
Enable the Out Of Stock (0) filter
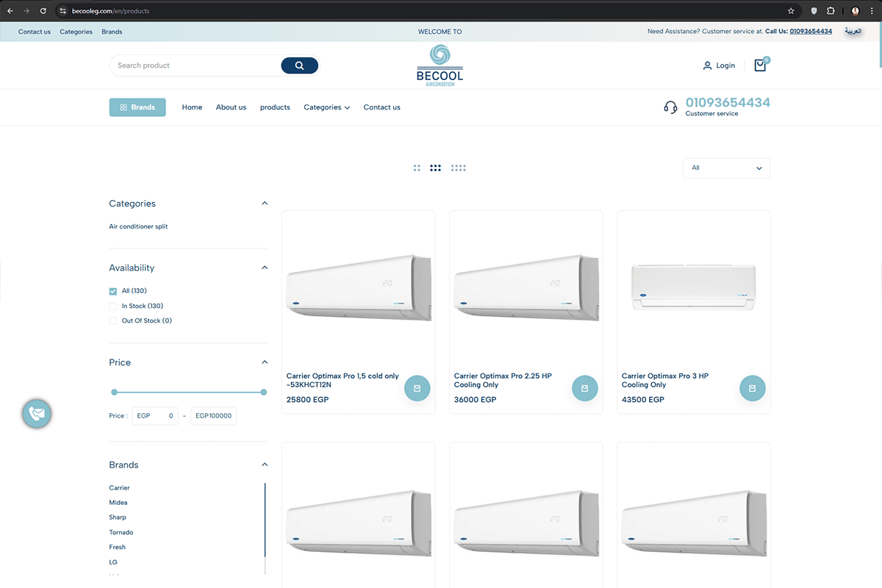[x=113, y=321]
